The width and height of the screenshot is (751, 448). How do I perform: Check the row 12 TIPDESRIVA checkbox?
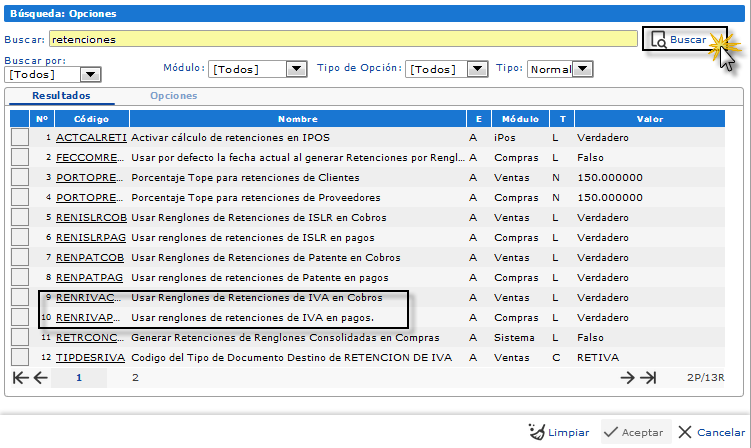(20, 357)
